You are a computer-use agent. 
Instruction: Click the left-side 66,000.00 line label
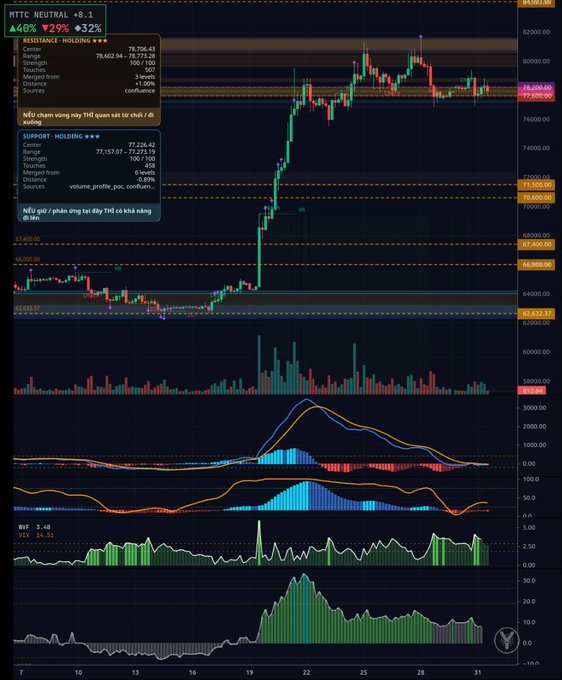click(27, 259)
